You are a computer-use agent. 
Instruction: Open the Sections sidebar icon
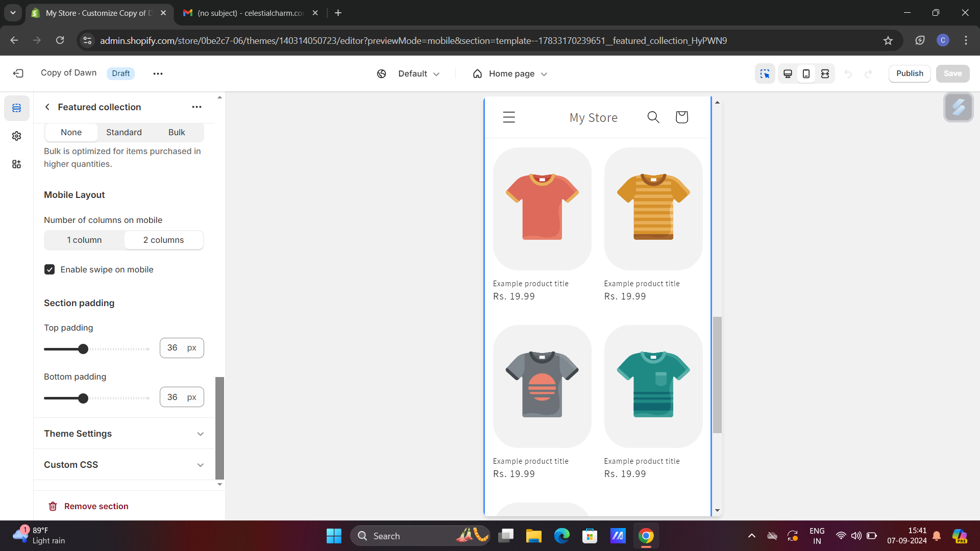16,108
